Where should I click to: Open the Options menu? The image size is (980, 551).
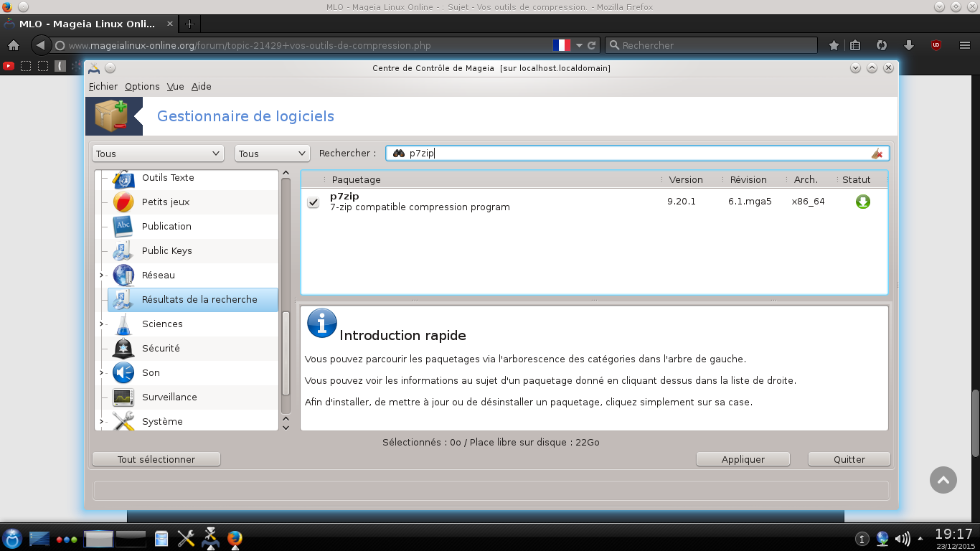[x=142, y=86]
